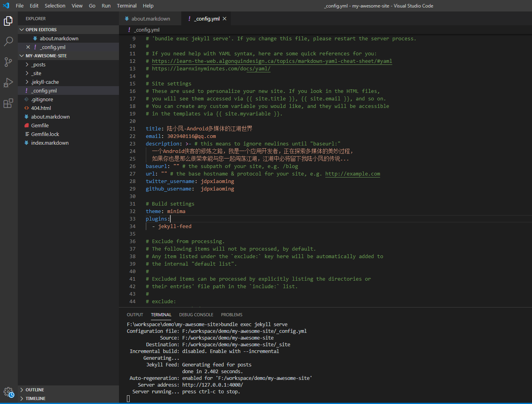The width and height of the screenshot is (532, 404).
Task: Click line number 33 in the gutter
Action: pyautogui.click(x=132, y=219)
